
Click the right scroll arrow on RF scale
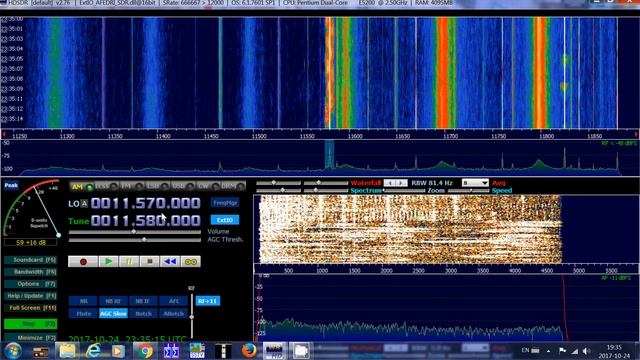tap(636, 134)
